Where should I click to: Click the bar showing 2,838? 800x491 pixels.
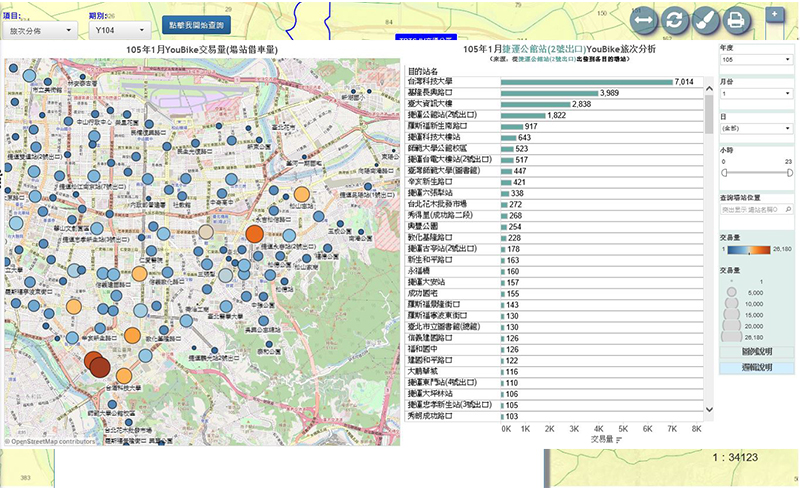coord(536,104)
